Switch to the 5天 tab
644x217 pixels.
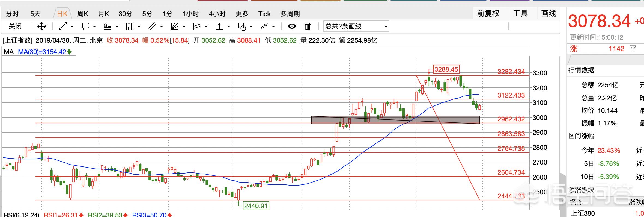coord(35,14)
